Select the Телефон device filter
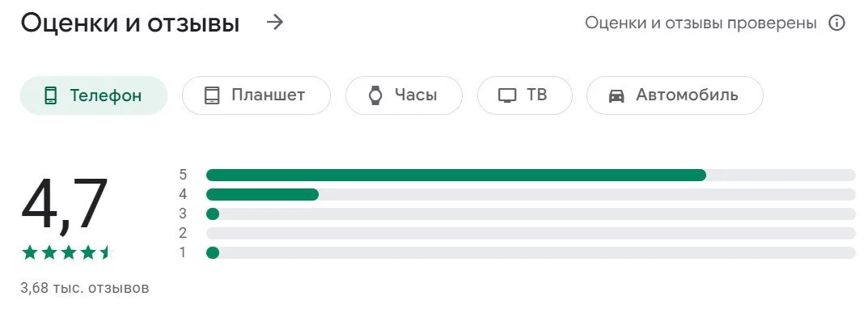 tap(94, 95)
